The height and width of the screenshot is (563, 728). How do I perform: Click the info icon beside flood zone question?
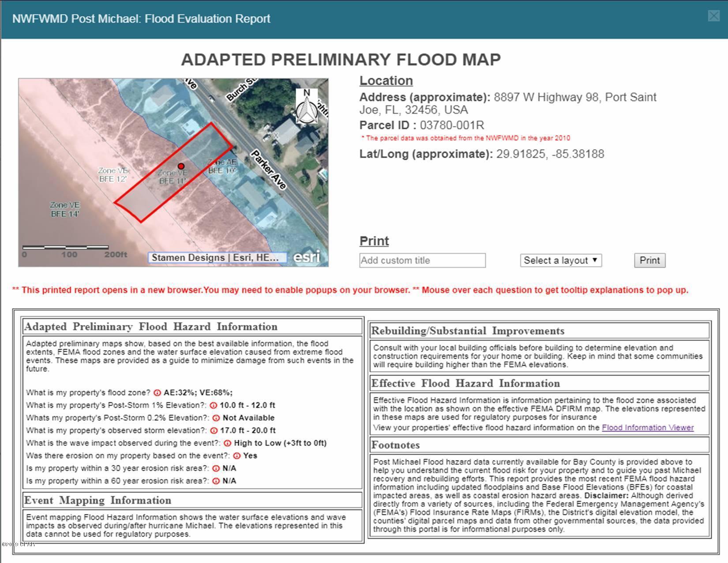(x=158, y=393)
